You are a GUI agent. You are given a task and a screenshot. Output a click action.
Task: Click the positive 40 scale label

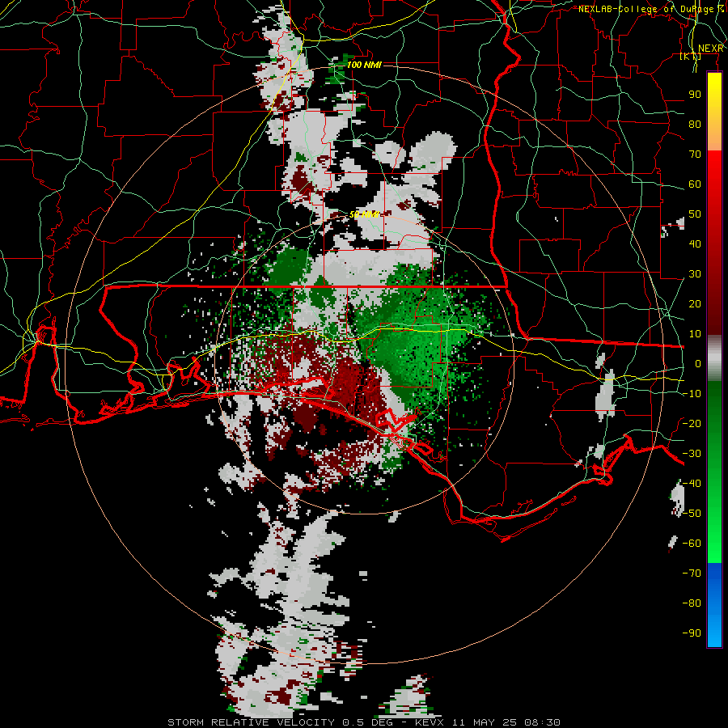coord(695,243)
